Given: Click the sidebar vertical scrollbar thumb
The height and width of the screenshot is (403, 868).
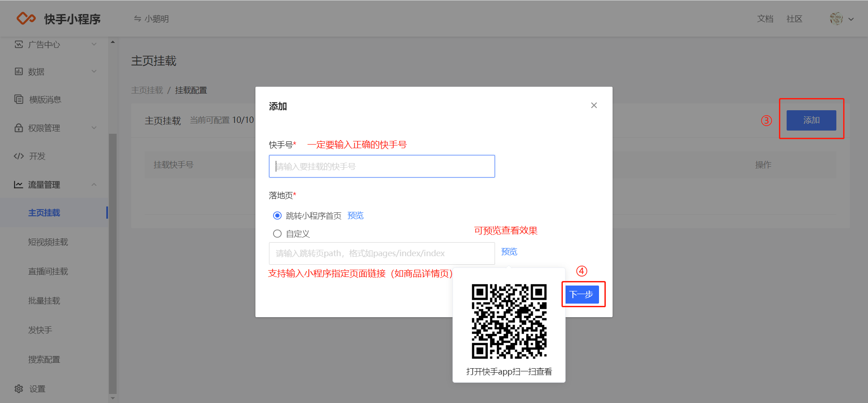Looking at the screenshot, I should coord(113,264).
